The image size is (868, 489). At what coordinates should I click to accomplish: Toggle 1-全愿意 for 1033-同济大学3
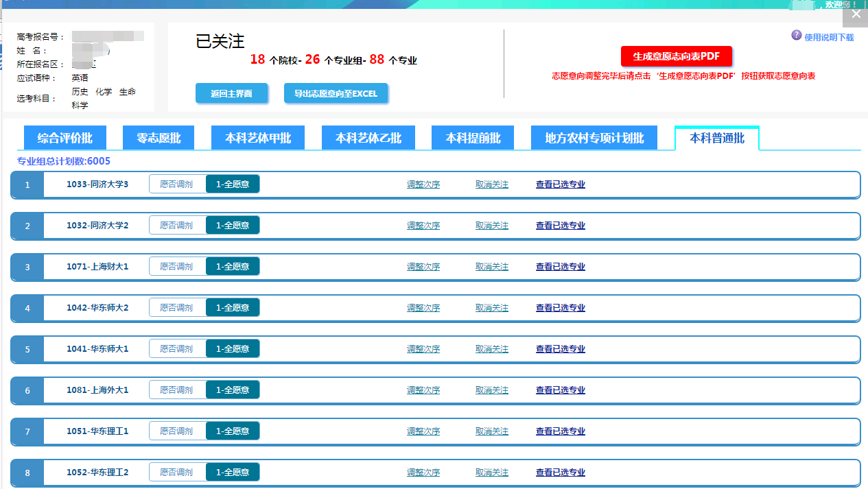233,184
